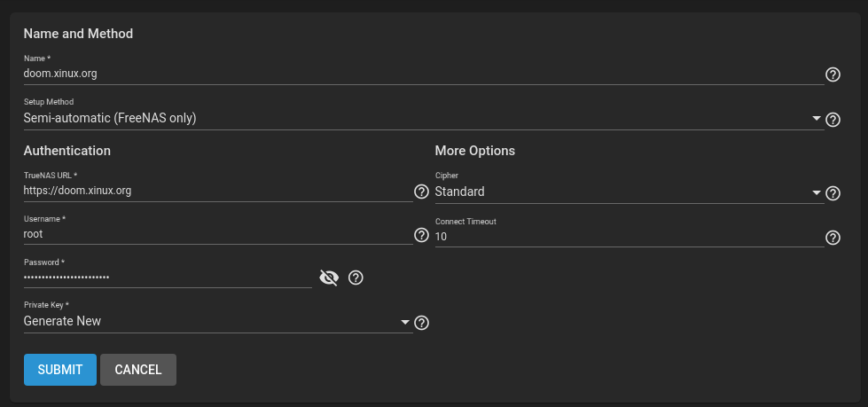Click the Username help icon
The height and width of the screenshot is (407, 868).
click(421, 235)
